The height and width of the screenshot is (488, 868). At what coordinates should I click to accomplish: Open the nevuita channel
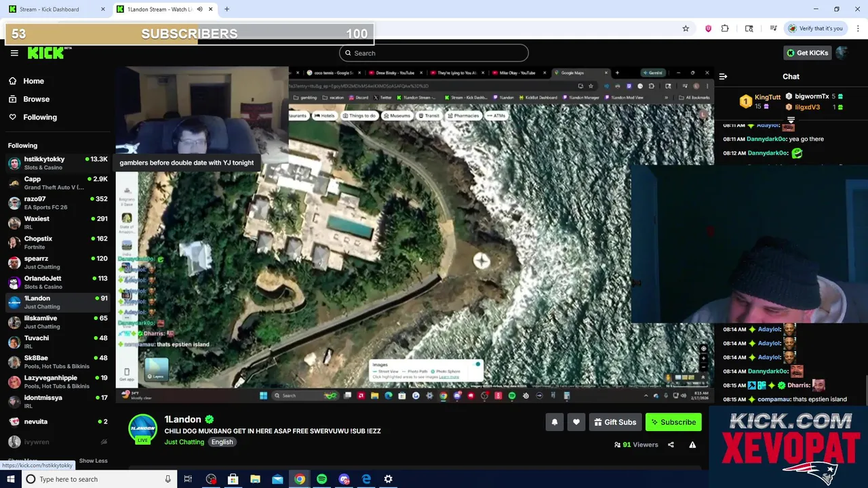click(x=58, y=422)
